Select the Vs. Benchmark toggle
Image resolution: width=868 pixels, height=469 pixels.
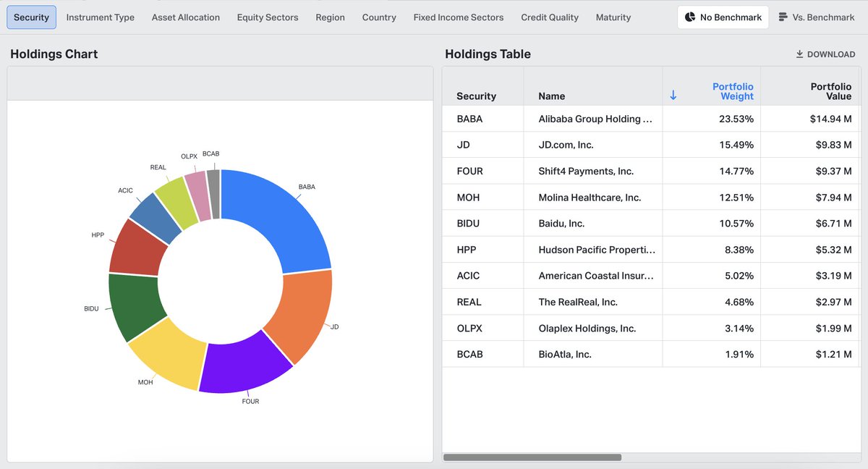pyautogui.click(x=817, y=17)
